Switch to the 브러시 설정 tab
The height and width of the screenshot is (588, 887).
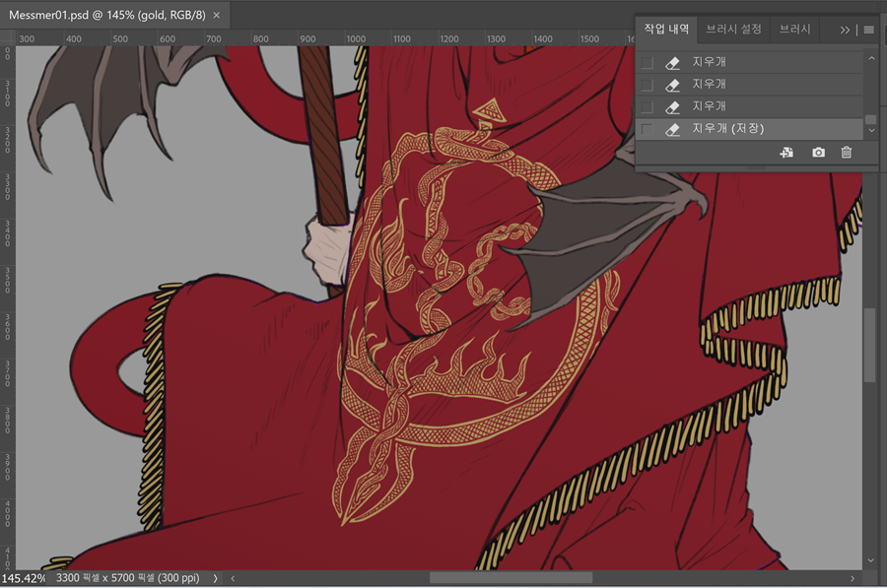tap(733, 30)
